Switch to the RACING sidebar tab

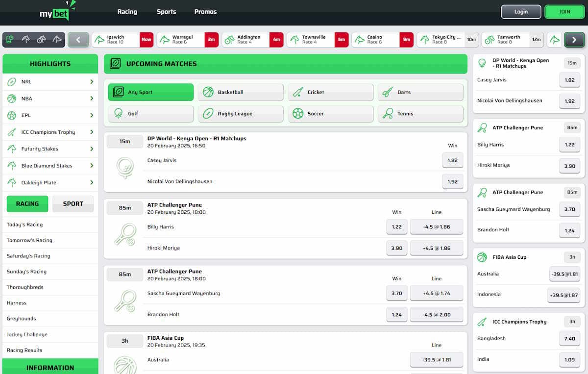(27, 204)
